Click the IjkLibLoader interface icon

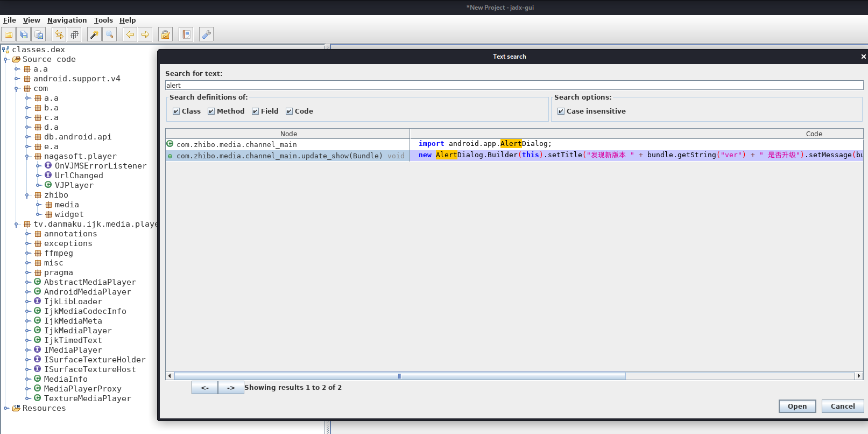point(37,301)
